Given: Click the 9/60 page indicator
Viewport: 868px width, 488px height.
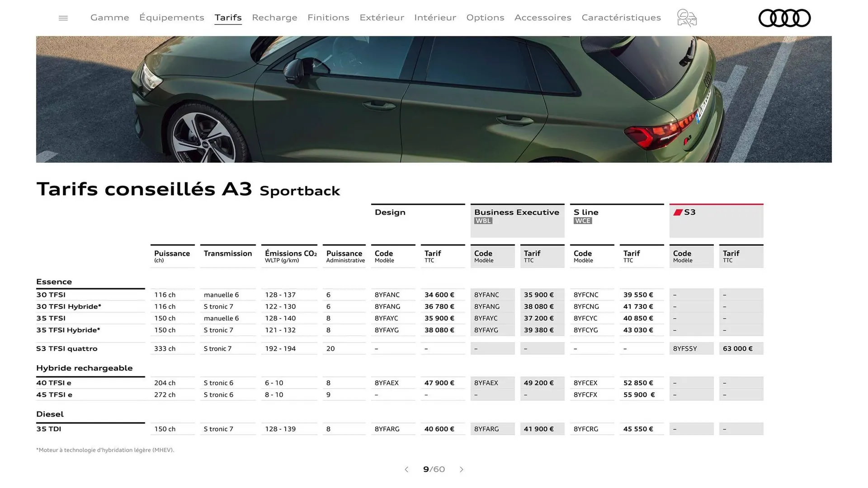Looking at the screenshot, I should pos(434,469).
